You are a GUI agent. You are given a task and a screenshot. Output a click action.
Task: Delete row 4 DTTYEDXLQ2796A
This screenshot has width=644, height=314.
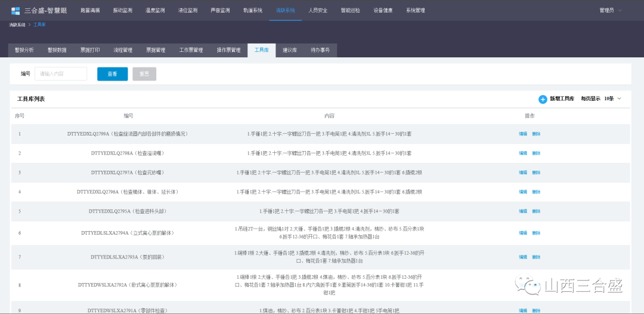click(537, 192)
